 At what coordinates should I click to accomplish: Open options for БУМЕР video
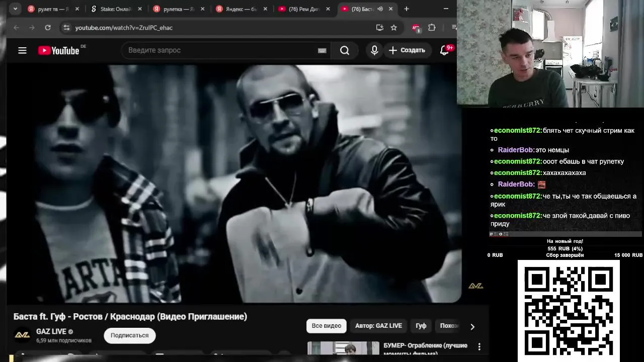479,347
